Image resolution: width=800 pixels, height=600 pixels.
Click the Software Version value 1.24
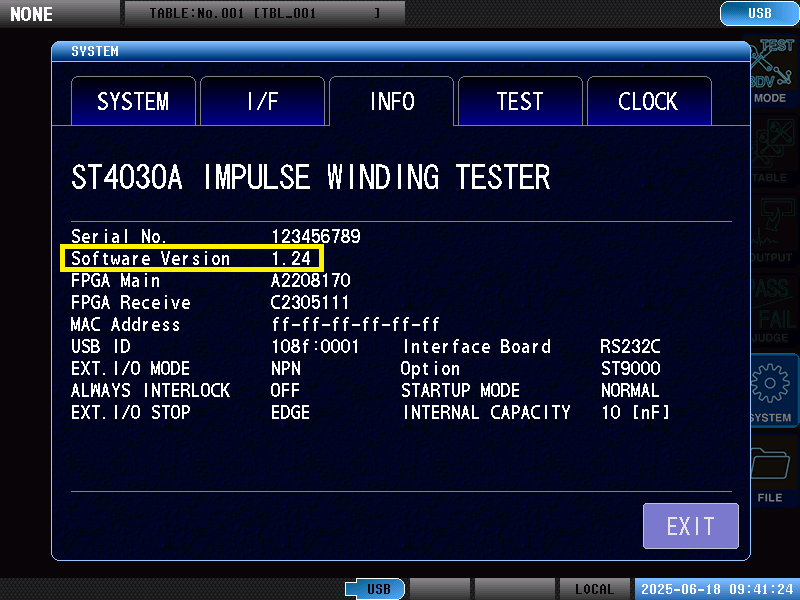coord(291,258)
